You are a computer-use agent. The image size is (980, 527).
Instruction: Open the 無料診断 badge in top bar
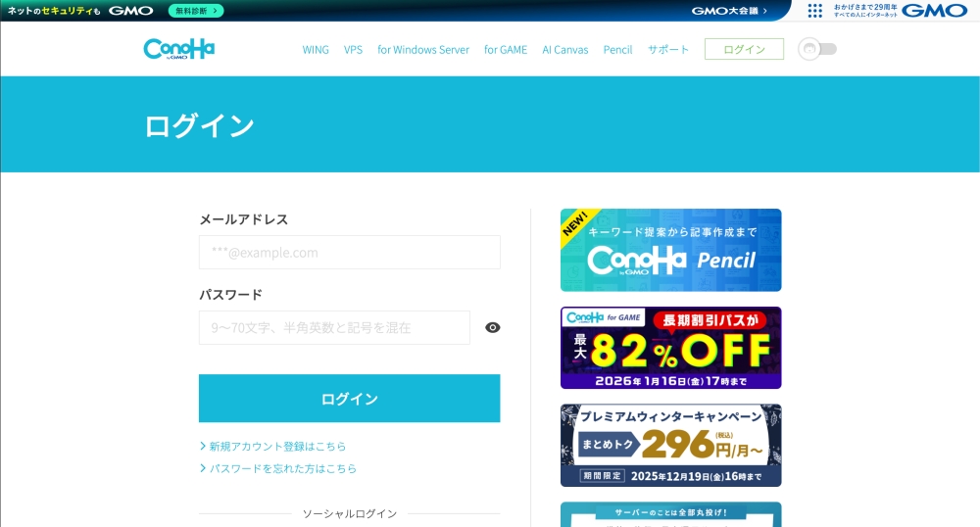tap(196, 11)
